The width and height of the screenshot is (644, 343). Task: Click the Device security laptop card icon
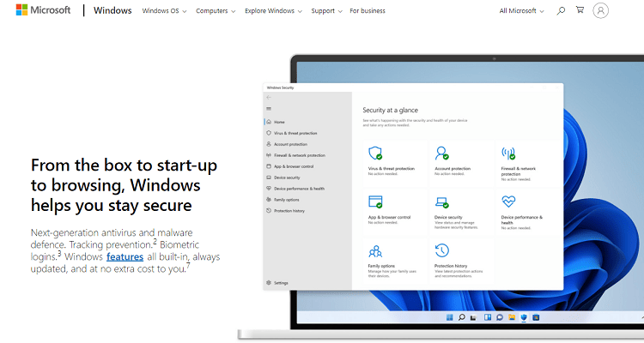(442, 202)
